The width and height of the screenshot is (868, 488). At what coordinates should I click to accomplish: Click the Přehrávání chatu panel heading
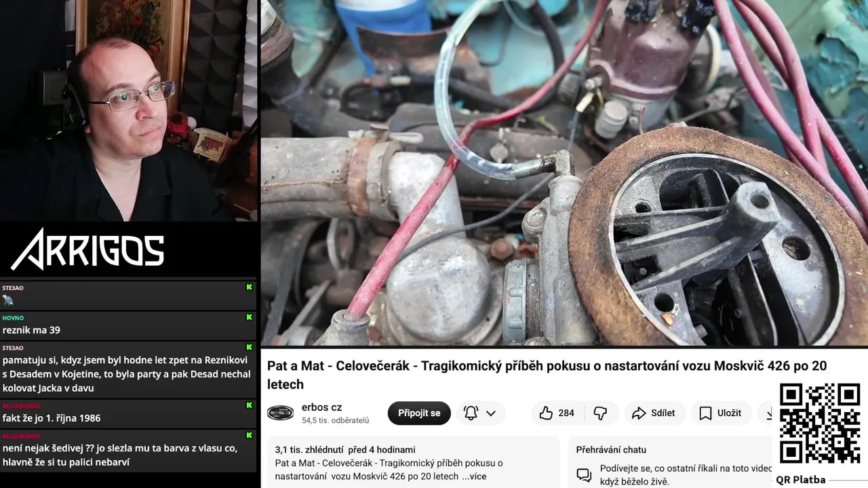pyautogui.click(x=611, y=449)
